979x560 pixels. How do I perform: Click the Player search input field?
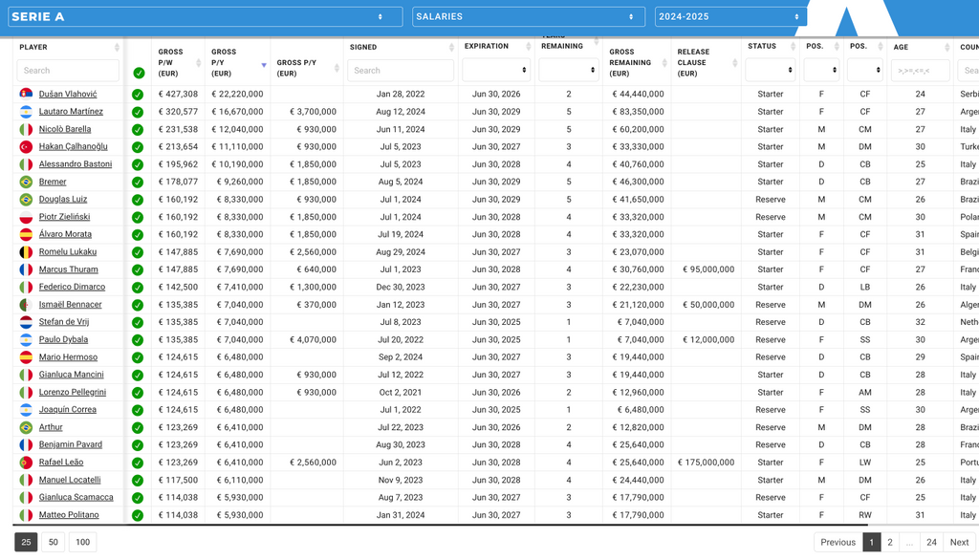(x=68, y=71)
